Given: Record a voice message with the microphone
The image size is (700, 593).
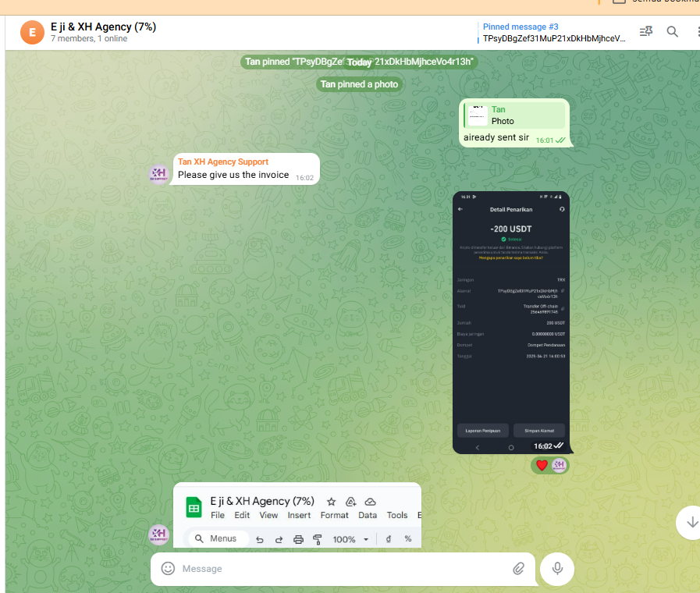Looking at the screenshot, I should pyautogui.click(x=557, y=569).
